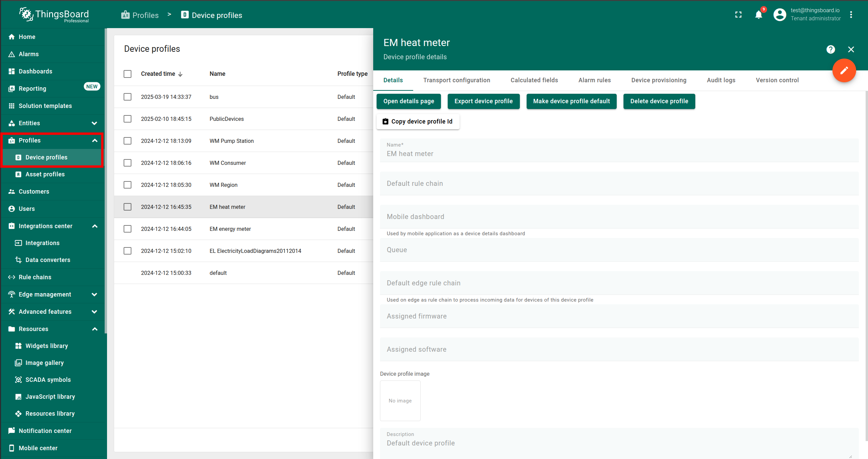Click the user account avatar icon

coord(779,15)
